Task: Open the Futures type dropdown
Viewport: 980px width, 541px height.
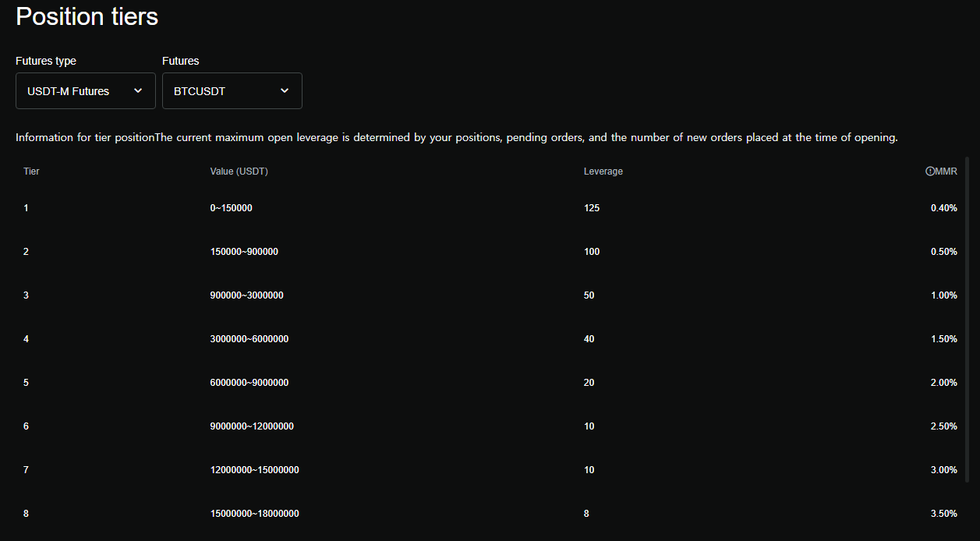Action: point(86,91)
